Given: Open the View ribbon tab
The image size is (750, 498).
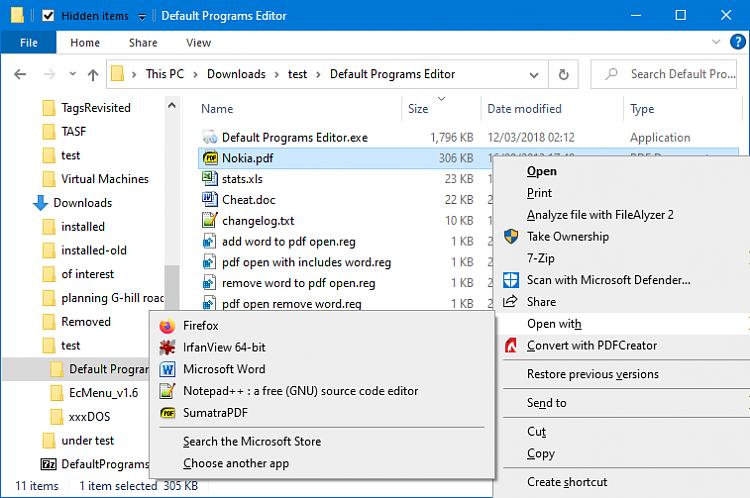Looking at the screenshot, I should point(198,43).
